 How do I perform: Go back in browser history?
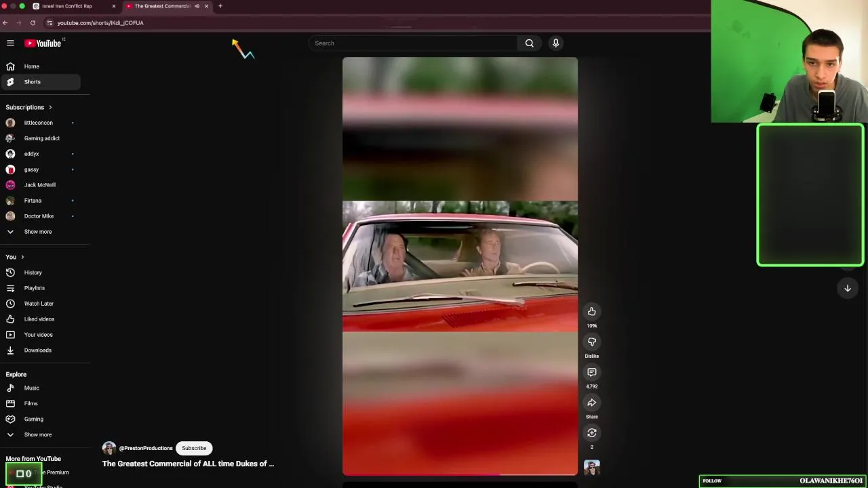[5, 23]
